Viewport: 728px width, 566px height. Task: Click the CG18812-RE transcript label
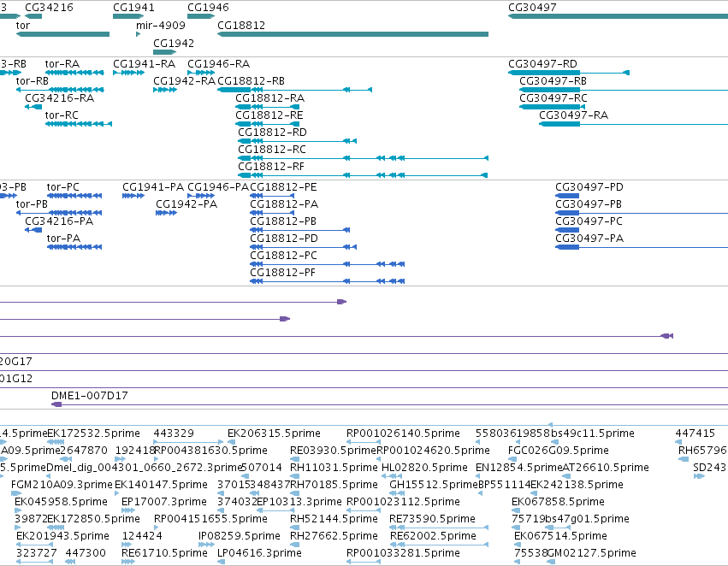click(x=269, y=115)
